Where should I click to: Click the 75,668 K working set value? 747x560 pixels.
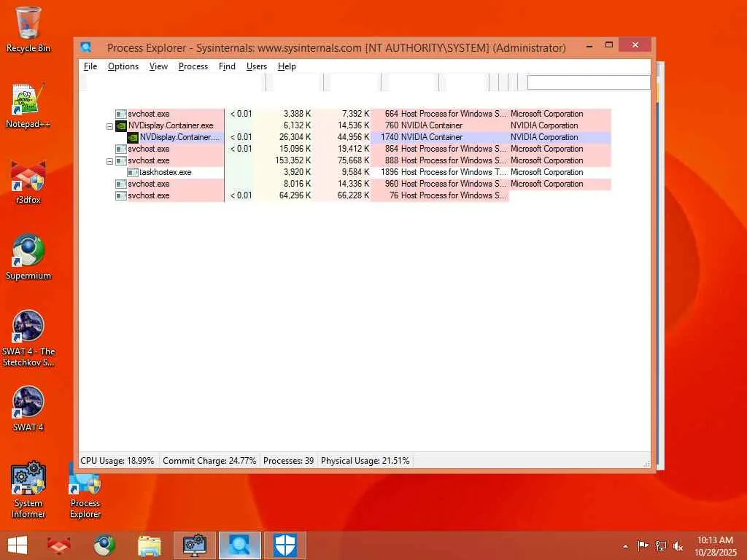[353, 160]
